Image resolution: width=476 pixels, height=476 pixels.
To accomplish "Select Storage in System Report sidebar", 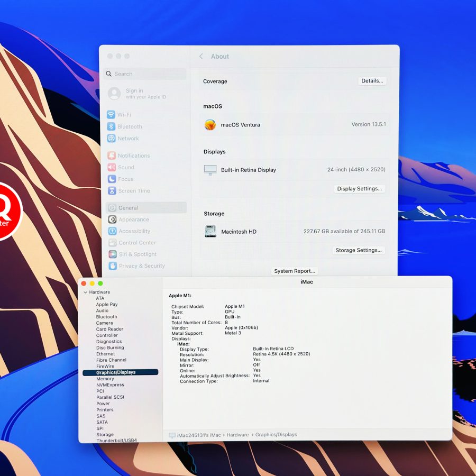I will (105, 434).
